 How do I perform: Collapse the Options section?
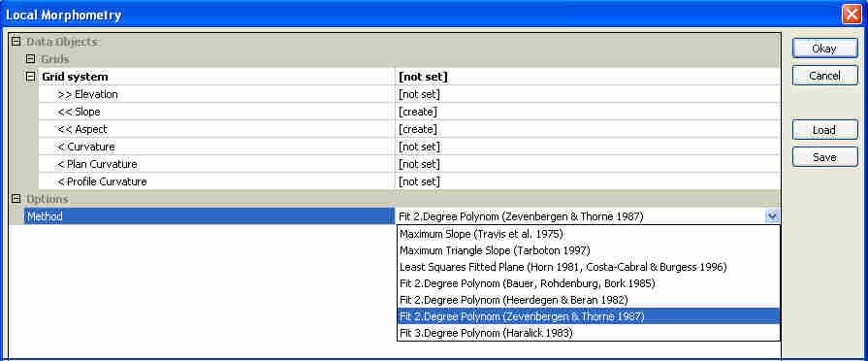pyautogui.click(x=16, y=199)
